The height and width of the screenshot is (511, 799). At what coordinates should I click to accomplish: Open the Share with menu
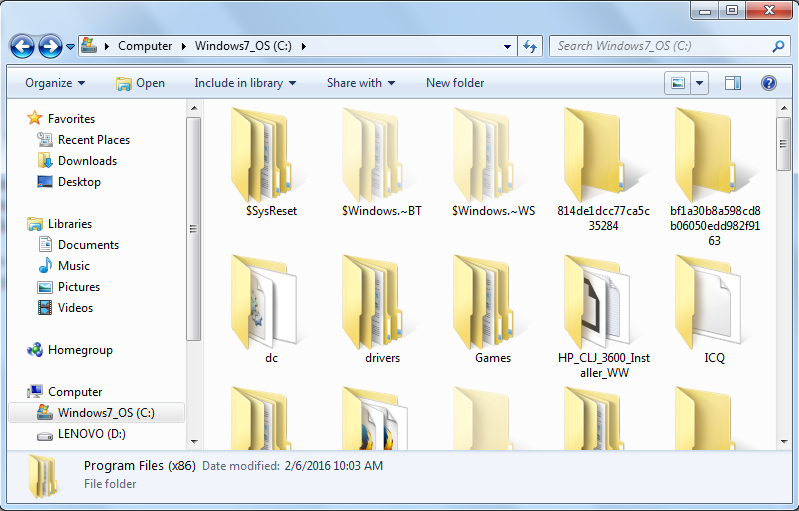(x=361, y=83)
